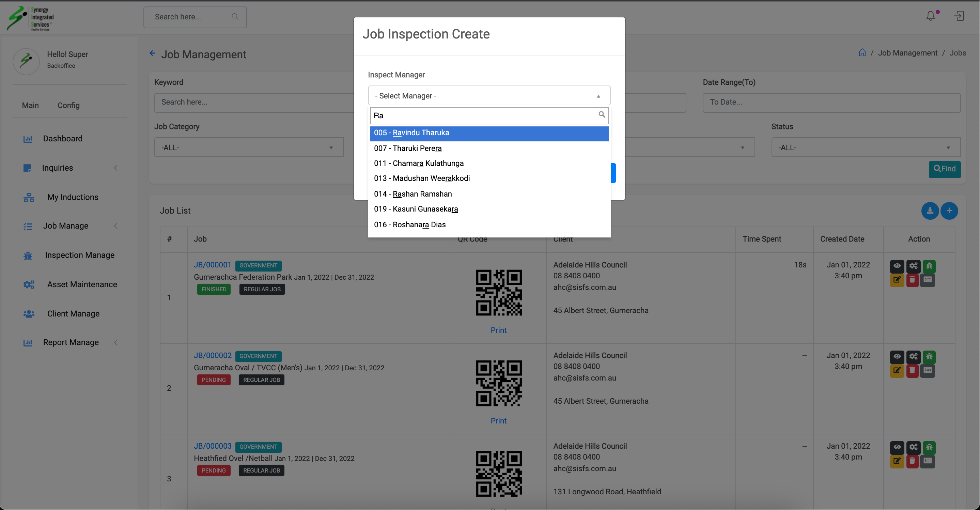
Task: Open job link JB/000003
Action: (x=212, y=446)
